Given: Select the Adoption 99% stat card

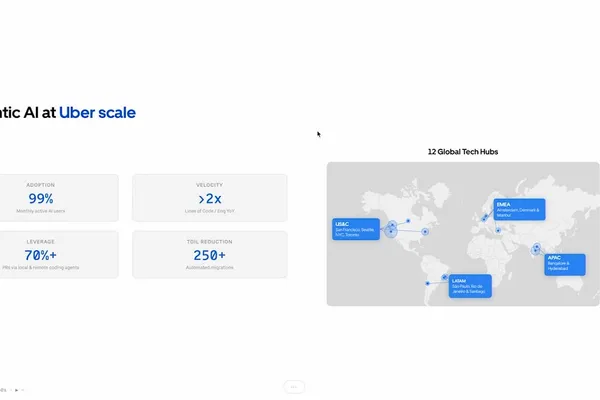Looking at the screenshot, I should (x=58, y=198).
